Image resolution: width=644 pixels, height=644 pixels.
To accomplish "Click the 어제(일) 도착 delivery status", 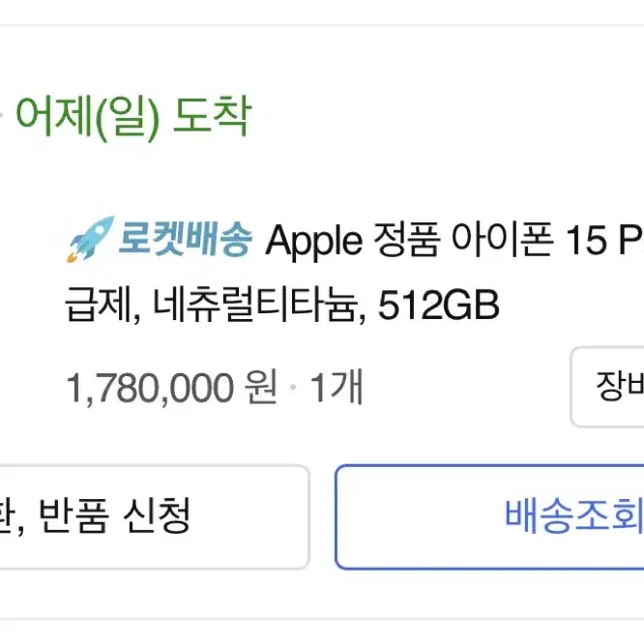I will tap(133, 116).
